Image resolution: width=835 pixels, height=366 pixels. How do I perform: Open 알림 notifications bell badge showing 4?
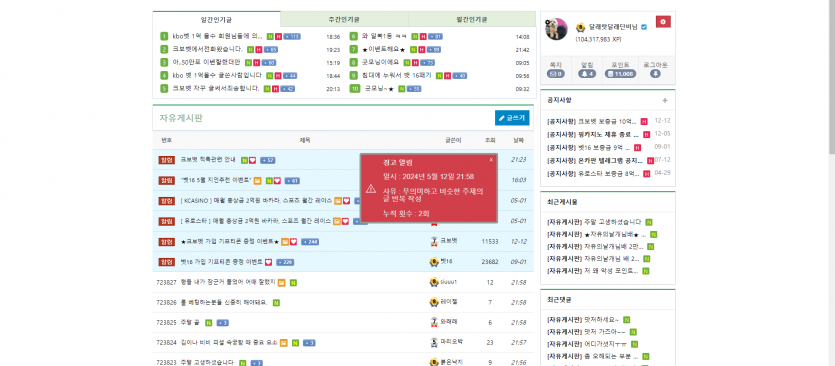point(587,74)
